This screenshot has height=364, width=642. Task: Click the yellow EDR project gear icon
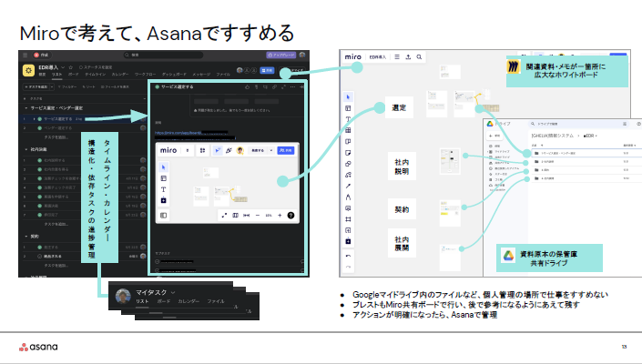[x=28, y=70]
